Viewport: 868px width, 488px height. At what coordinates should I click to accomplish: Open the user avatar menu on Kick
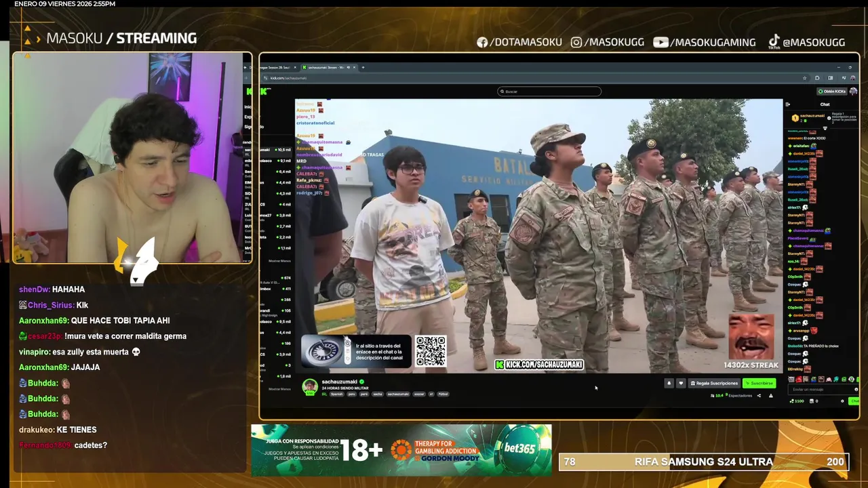pos(853,91)
